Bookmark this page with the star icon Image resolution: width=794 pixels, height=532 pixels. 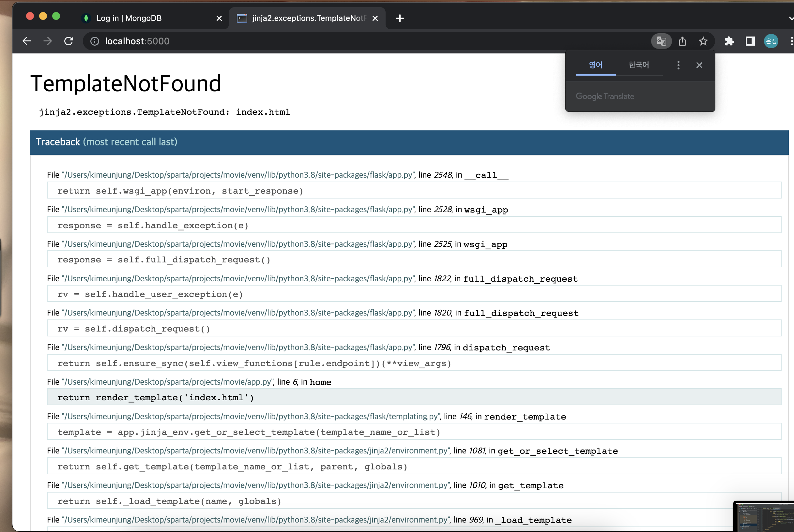(703, 41)
